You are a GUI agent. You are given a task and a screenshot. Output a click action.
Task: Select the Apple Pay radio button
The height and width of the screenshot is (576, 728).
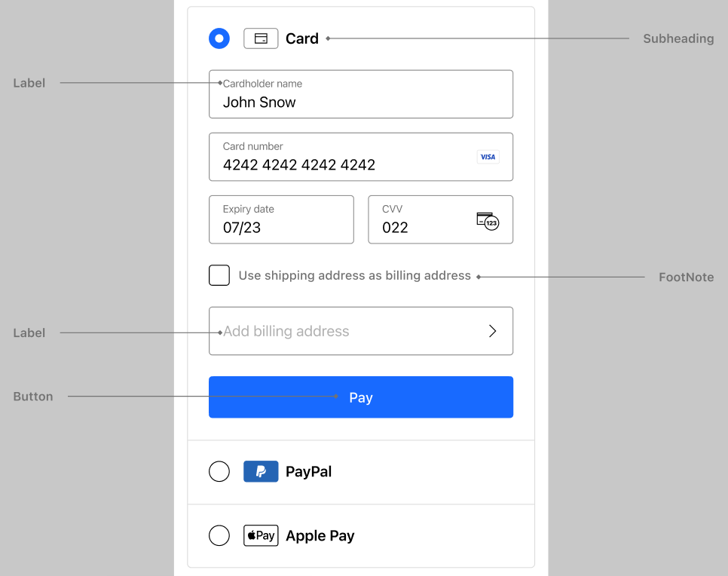[219, 535]
